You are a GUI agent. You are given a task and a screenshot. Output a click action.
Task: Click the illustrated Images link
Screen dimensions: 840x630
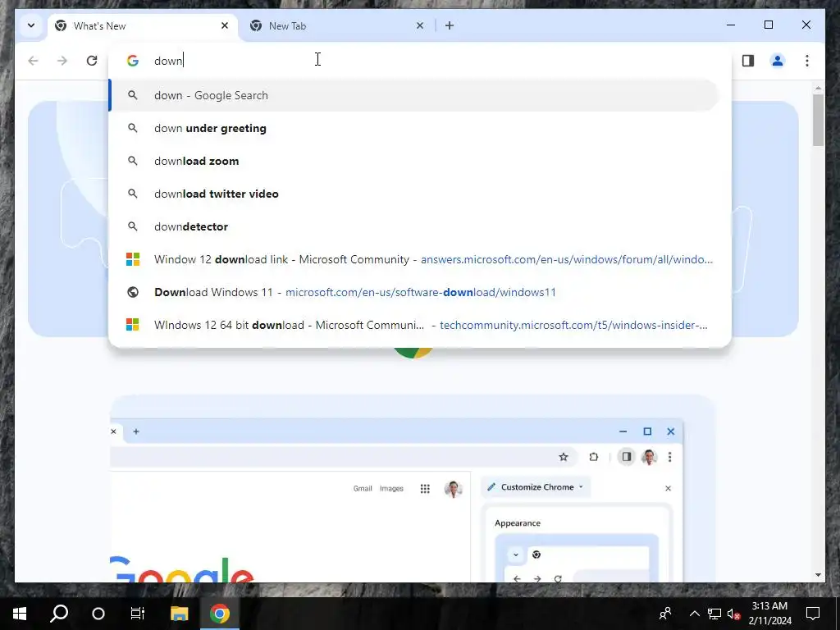[391, 489]
